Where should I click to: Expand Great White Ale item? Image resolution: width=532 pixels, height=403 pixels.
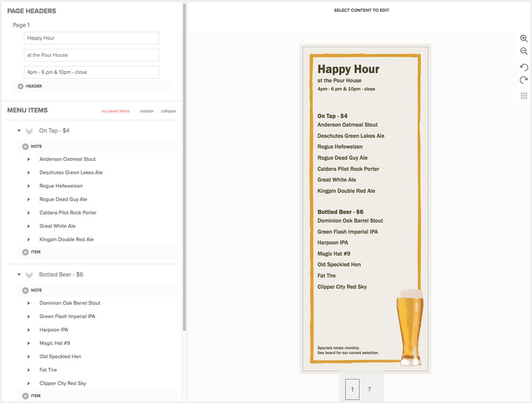29,226
